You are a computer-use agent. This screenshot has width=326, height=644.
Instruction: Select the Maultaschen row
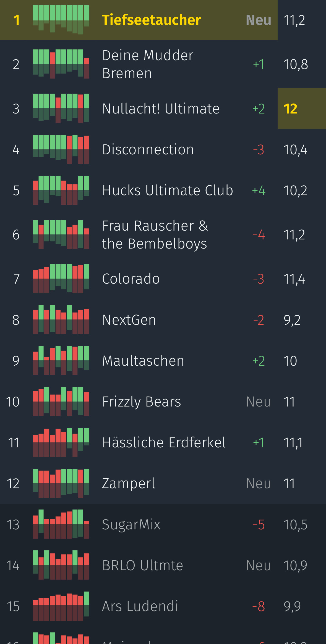163,360
